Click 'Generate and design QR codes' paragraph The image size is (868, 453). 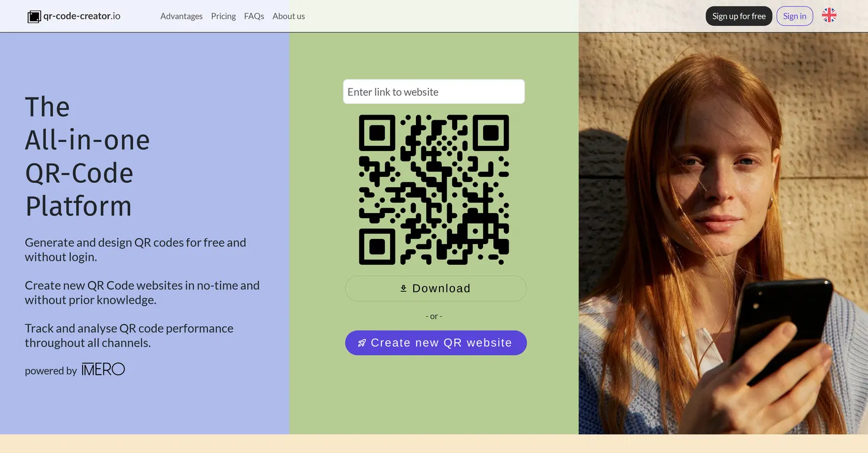point(136,250)
